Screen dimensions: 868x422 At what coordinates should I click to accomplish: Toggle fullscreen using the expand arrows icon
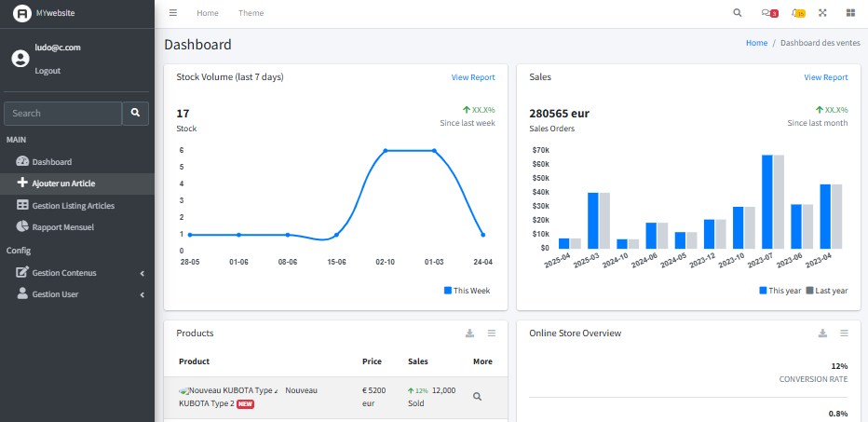point(822,13)
